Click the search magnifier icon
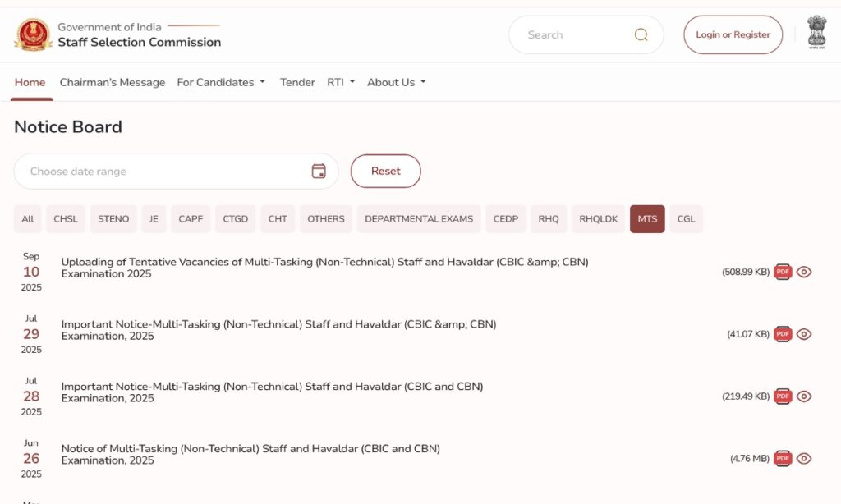Viewport: 841px width, 504px height. pyautogui.click(x=641, y=34)
